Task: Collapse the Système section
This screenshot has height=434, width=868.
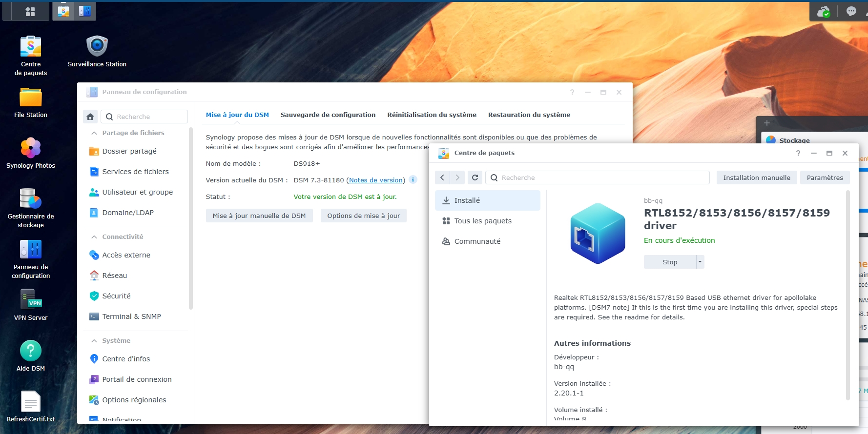Action: (x=94, y=341)
